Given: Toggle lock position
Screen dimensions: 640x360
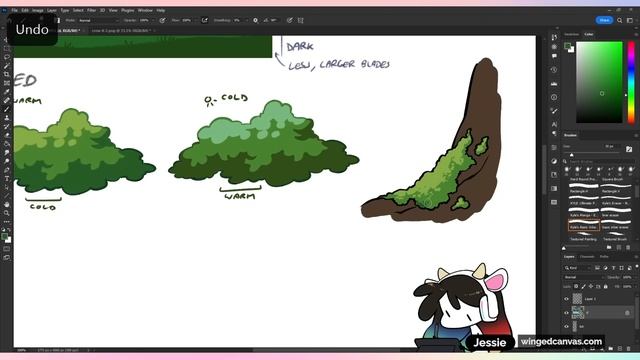Looking at the screenshot, I should (591, 287).
